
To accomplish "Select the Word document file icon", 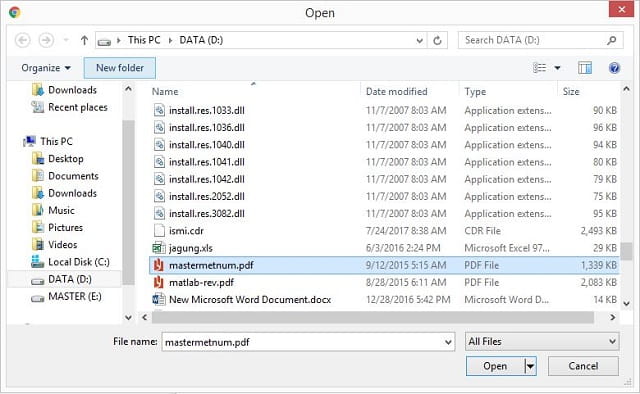I will pyautogui.click(x=159, y=299).
